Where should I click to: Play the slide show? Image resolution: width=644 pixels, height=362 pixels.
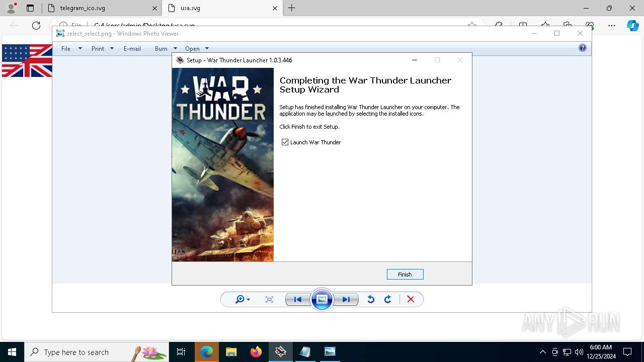[322, 300]
